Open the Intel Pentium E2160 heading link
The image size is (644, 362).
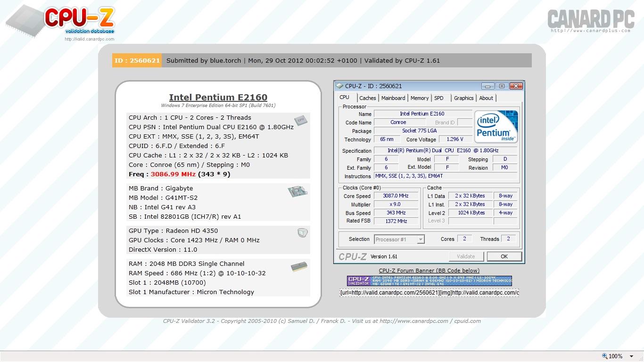pos(218,98)
